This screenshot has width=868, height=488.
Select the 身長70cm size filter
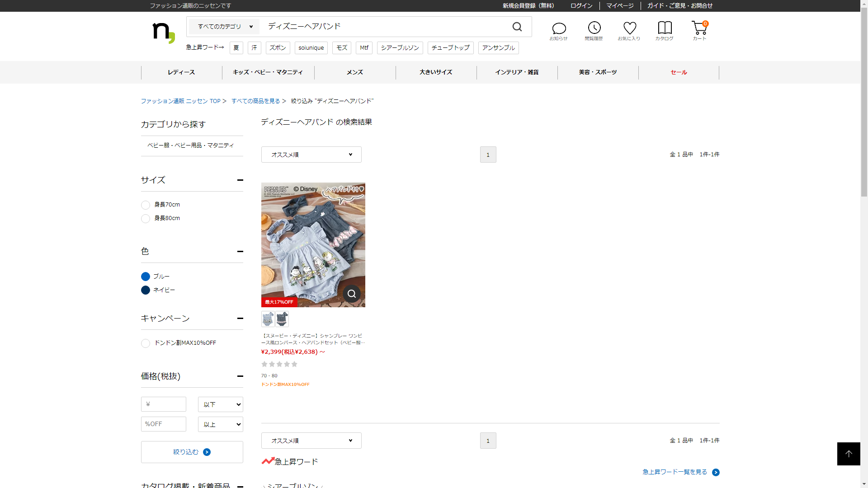point(146,205)
